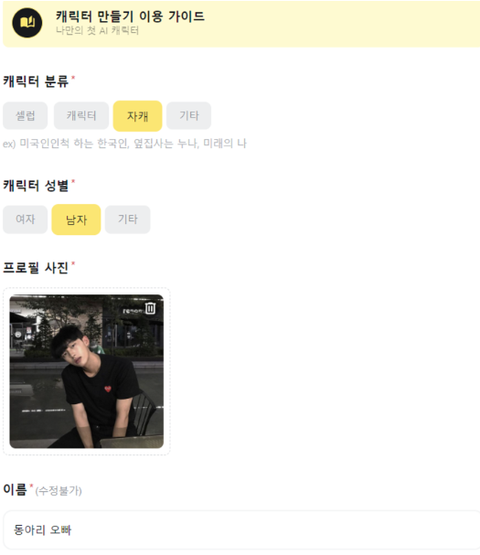Select the 남자 gender option
Viewport: 480px width, 555px height.
pyautogui.click(x=76, y=220)
